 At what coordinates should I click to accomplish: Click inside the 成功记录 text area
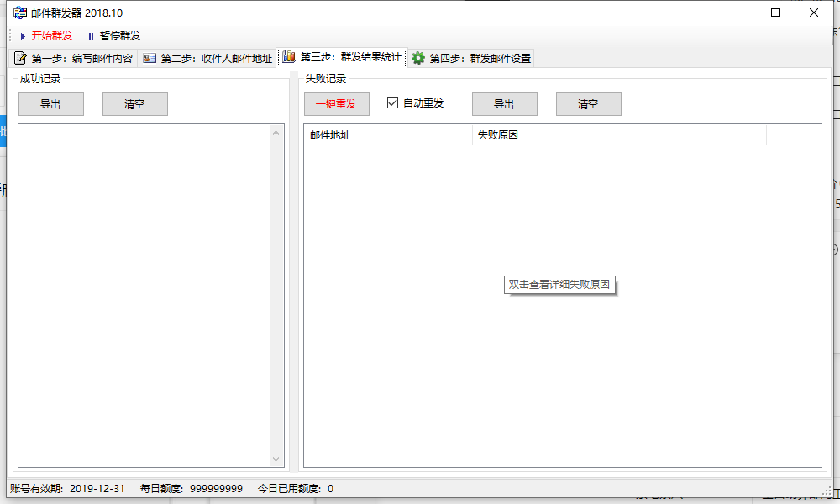pos(144,296)
